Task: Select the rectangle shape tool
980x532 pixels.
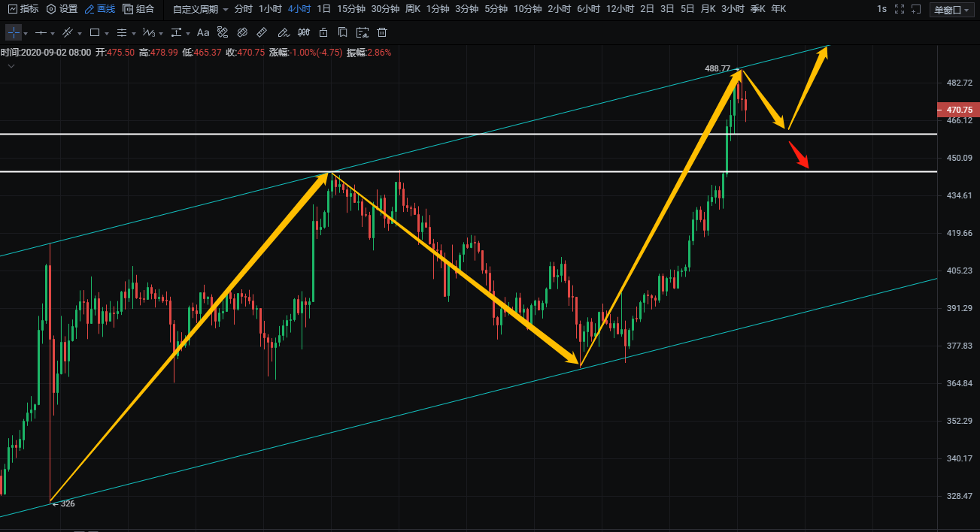Action: click(95, 33)
